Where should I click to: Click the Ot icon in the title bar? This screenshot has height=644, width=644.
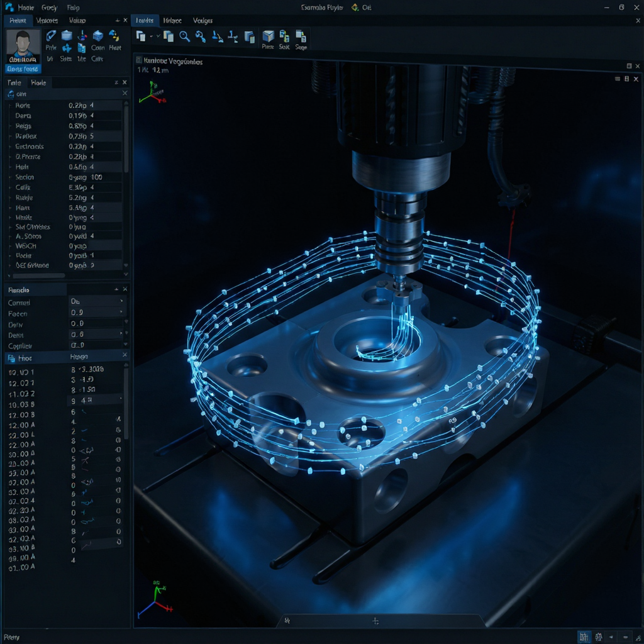[x=355, y=7]
